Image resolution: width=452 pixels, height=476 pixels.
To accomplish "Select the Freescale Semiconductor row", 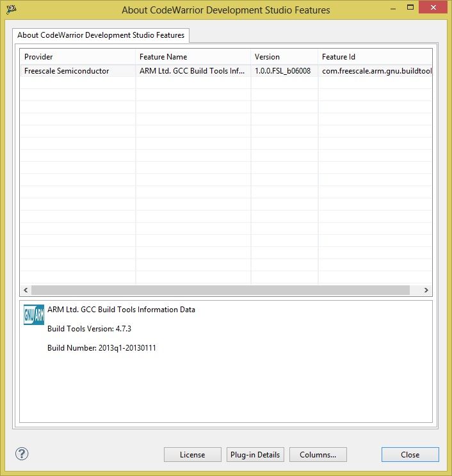I will click(x=226, y=71).
